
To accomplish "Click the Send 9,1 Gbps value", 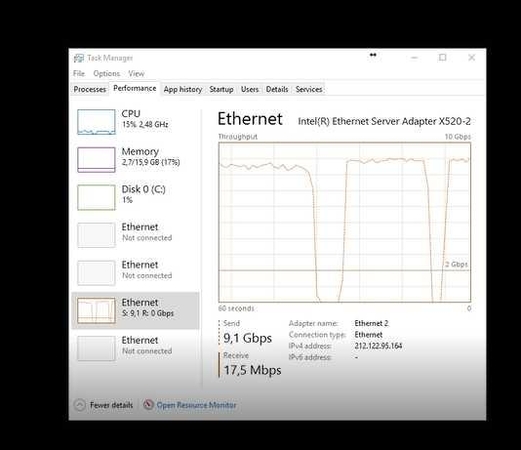I will [248, 338].
